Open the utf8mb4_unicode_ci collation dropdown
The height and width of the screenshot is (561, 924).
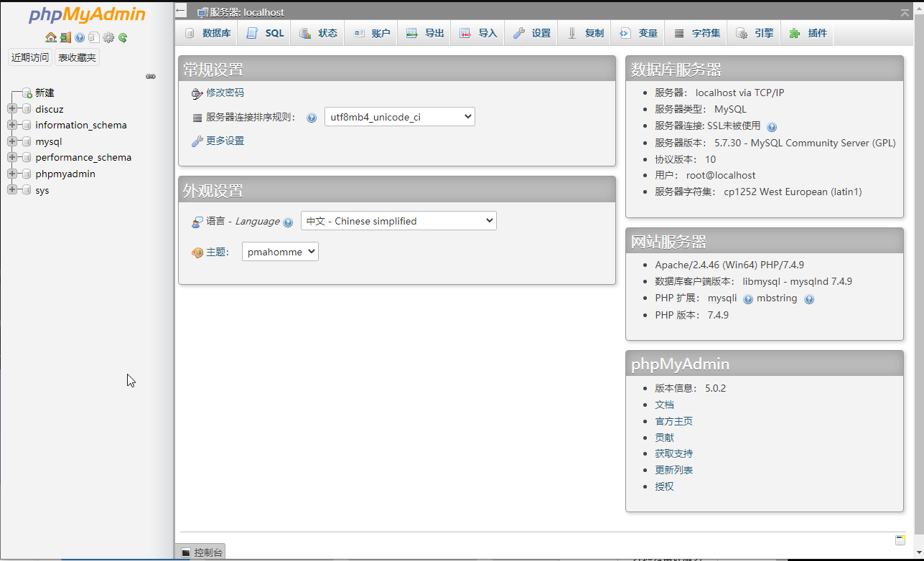point(400,116)
